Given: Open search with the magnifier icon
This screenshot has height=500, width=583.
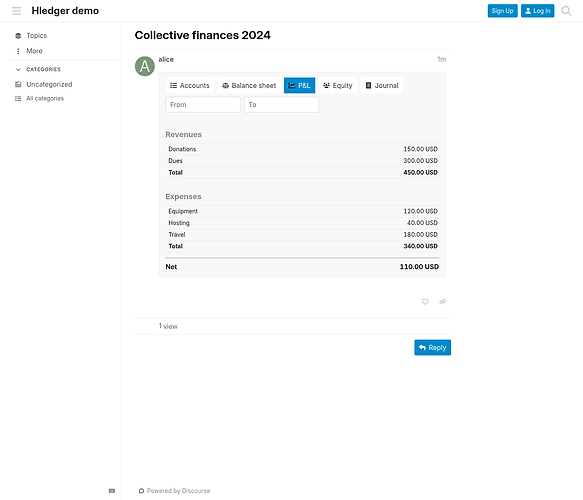Looking at the screenshot, I should tap(566, 11).
